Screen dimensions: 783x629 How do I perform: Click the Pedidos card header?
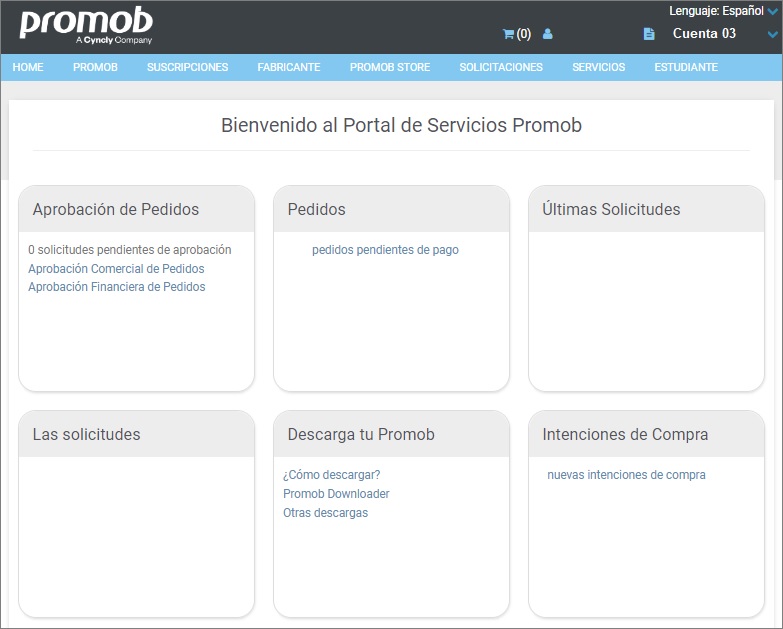click(x=392, y=209)
